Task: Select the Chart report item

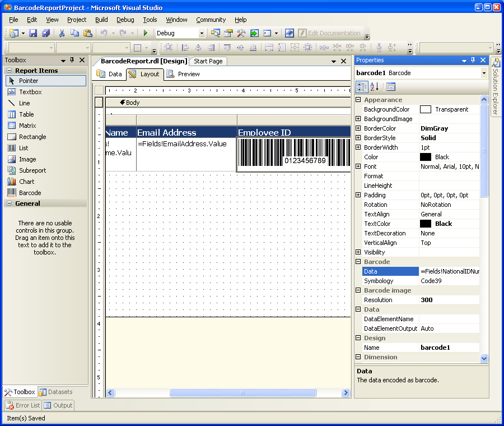Action: (x=26, y=182)
